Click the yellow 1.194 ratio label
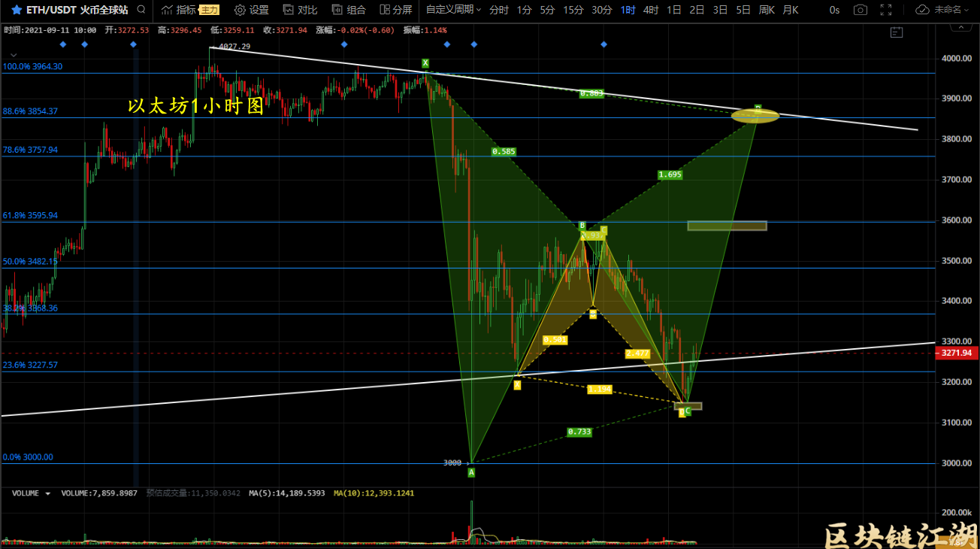 599,390
